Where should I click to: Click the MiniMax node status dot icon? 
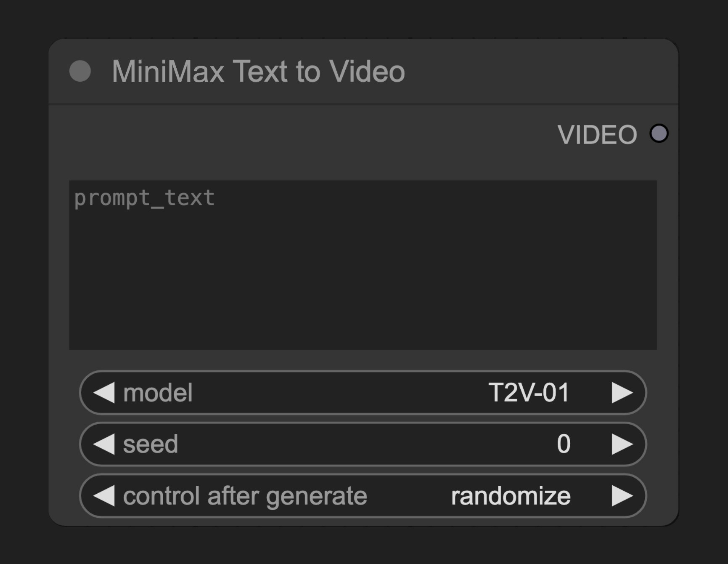[x=81, y=72]
